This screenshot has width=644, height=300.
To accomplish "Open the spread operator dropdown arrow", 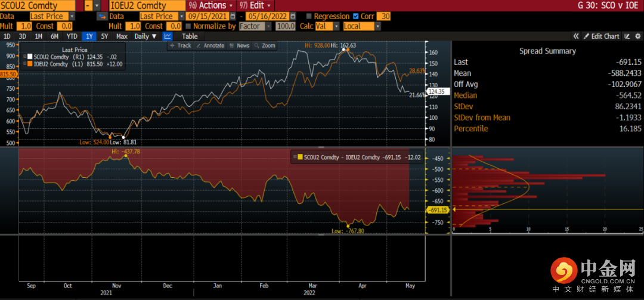I will point(97,6).
